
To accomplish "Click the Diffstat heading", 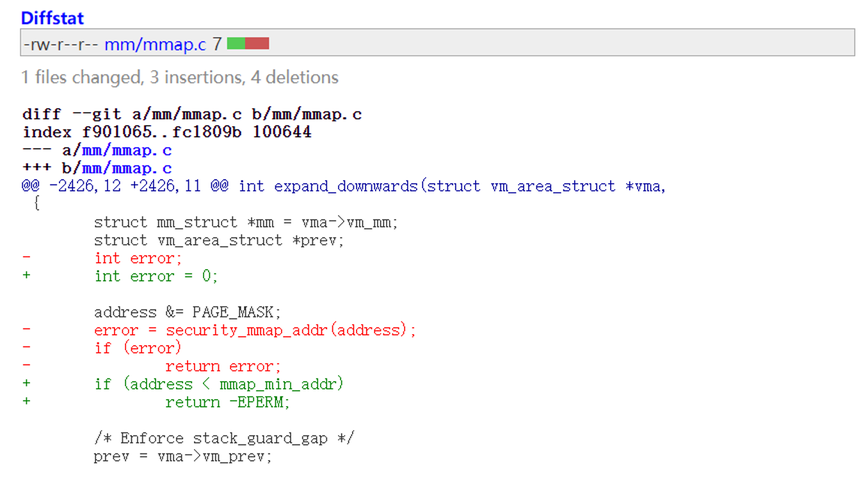I will [52, 18].
